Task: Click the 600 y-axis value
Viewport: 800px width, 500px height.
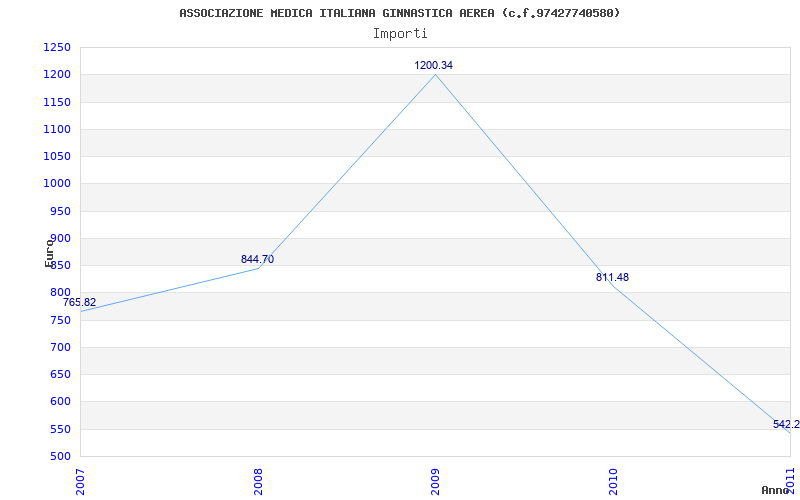Action: 60,401
